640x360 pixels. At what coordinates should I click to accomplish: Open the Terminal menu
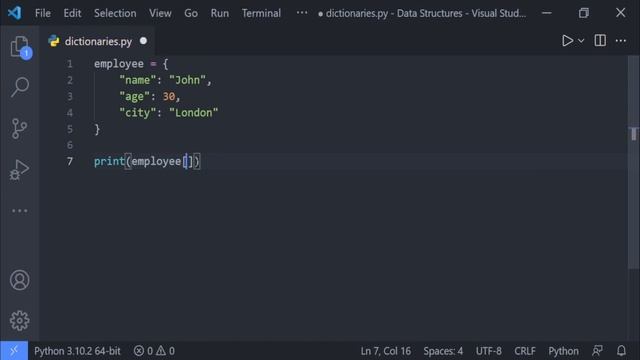click(x=261, y=13)
